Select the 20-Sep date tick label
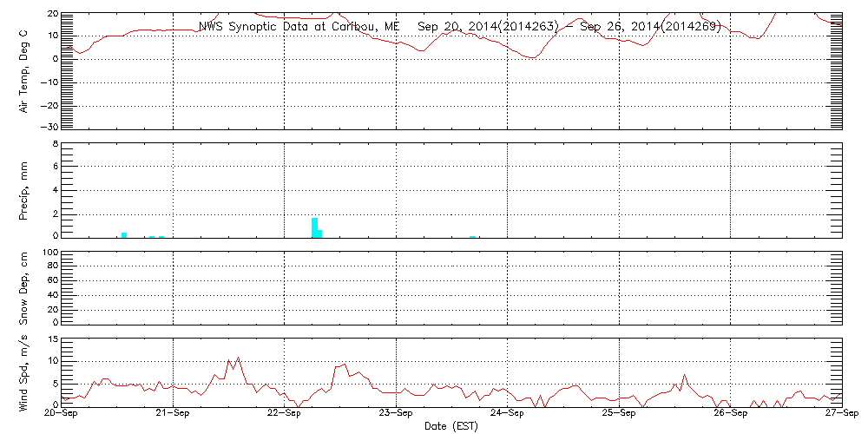 62,414
